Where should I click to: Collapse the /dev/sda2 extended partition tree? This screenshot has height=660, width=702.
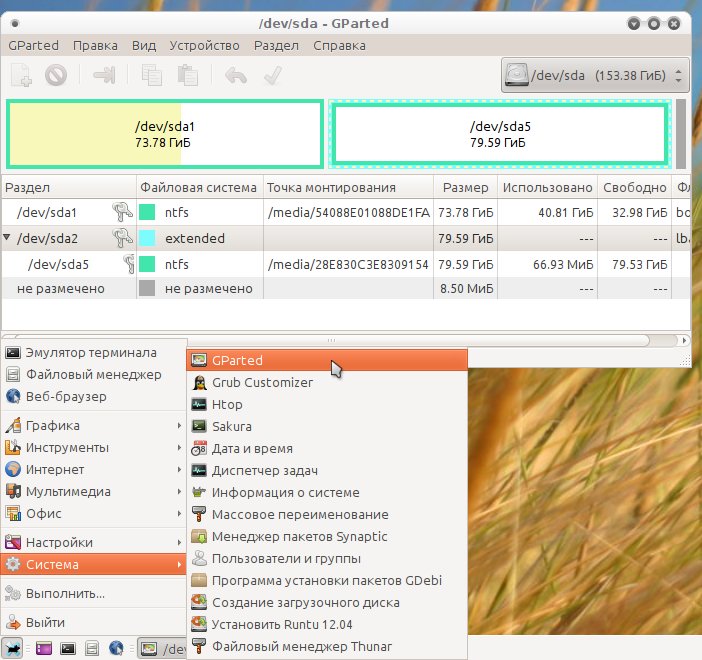pos(7,237)
